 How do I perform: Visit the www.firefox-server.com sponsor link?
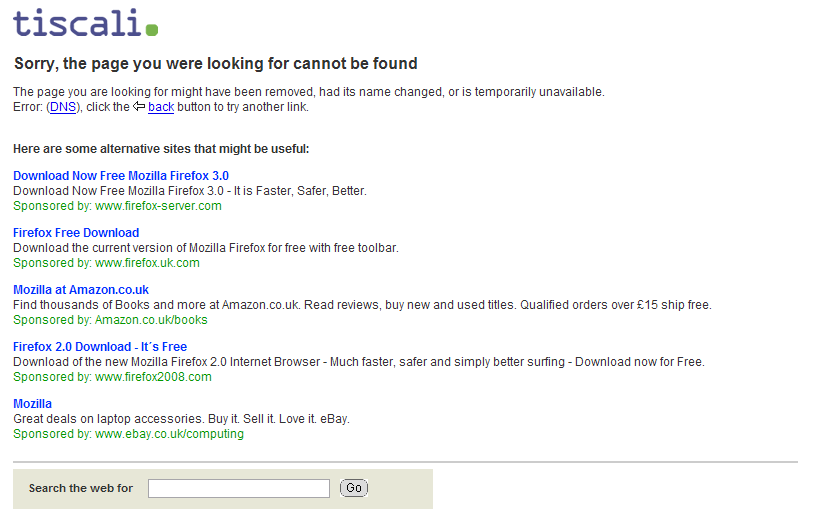(x=158, y=206)
